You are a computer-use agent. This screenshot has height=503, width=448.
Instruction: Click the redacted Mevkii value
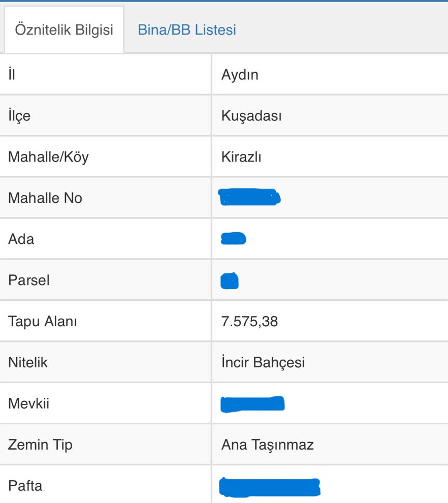(x=253, y=404)
